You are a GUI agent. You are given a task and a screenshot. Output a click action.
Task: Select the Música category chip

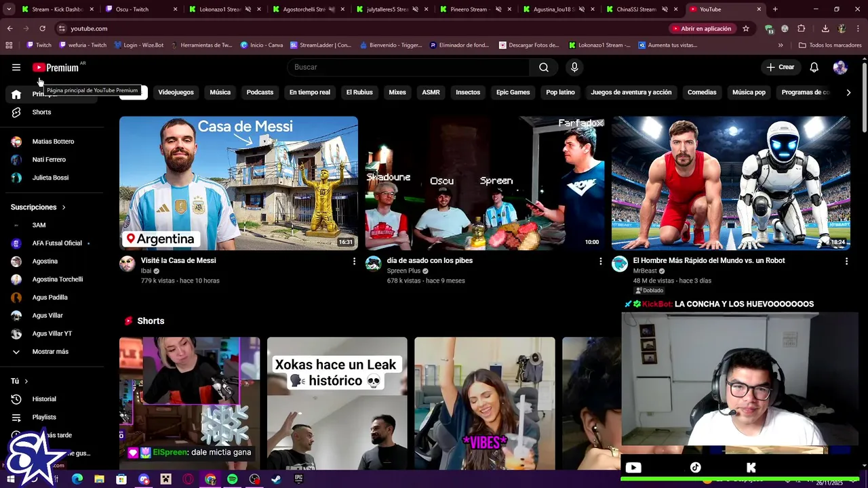point(220,92)
